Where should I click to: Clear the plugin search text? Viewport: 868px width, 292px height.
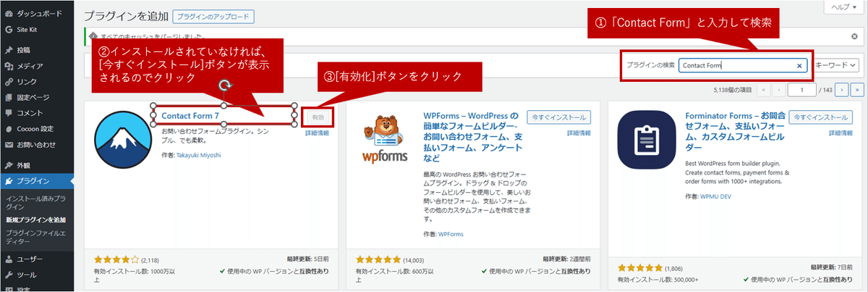800,65
